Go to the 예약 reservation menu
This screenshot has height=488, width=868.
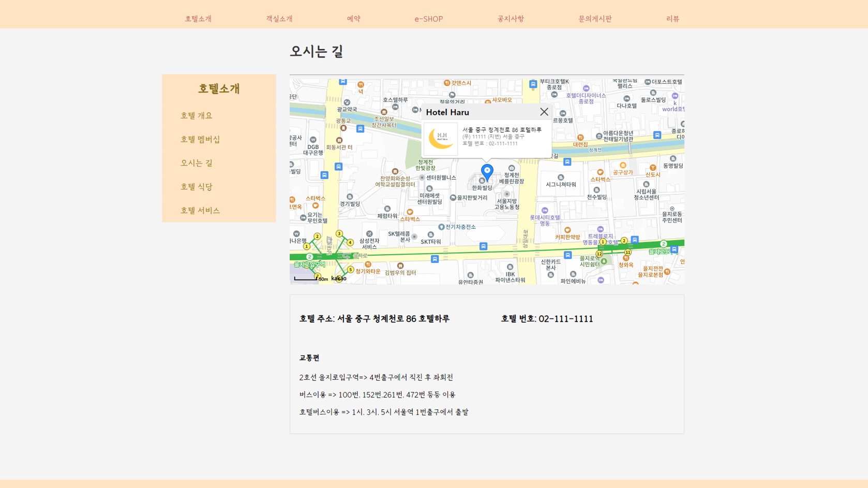353,19
